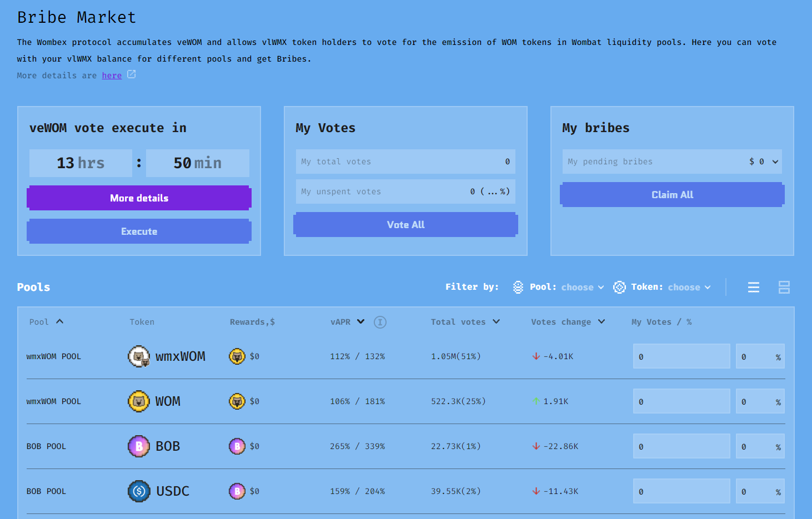Open the external link icon beside 'here'
The image size is (812, 519).
tap(132, 74)
